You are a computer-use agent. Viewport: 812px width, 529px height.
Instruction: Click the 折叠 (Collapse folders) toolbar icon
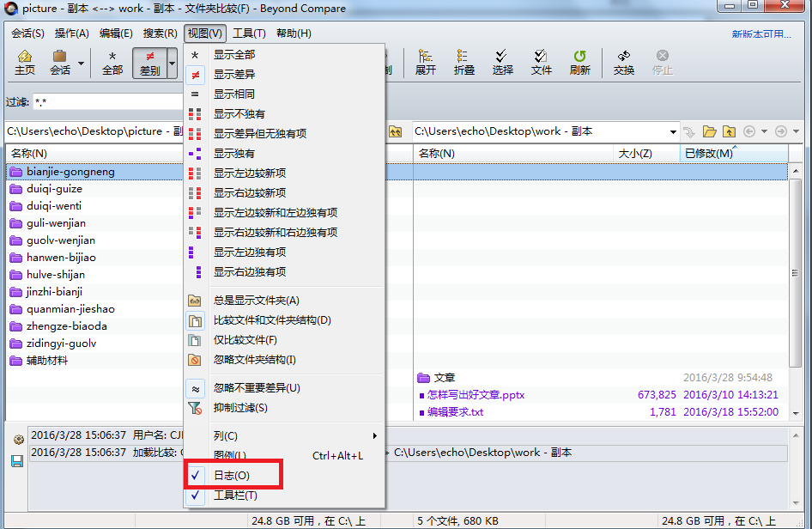pyautogui.click(x=464, y=60)
